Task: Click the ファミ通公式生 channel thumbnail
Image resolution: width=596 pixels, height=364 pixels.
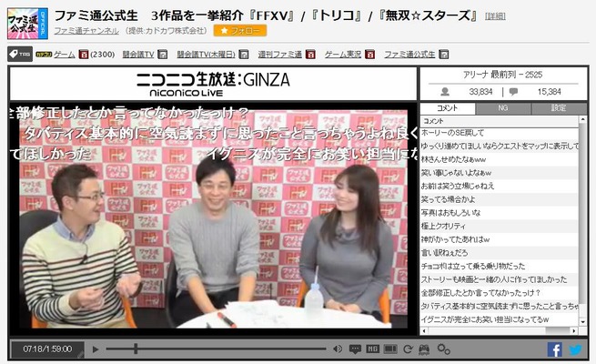Action: click(x=27, y=23)
